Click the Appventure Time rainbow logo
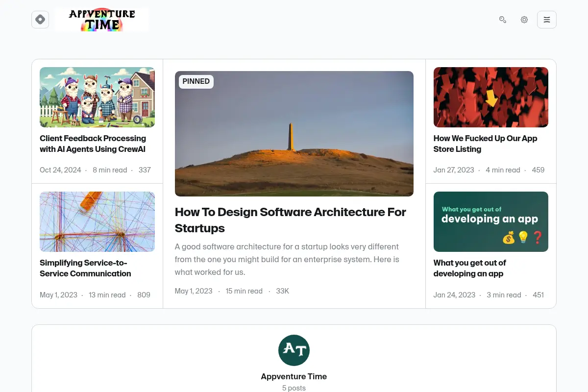The image size is (588, 392). tap(102, 20)
